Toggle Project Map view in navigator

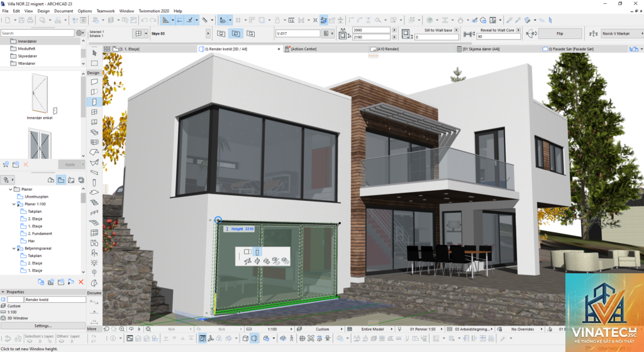[x=51, y=180]
